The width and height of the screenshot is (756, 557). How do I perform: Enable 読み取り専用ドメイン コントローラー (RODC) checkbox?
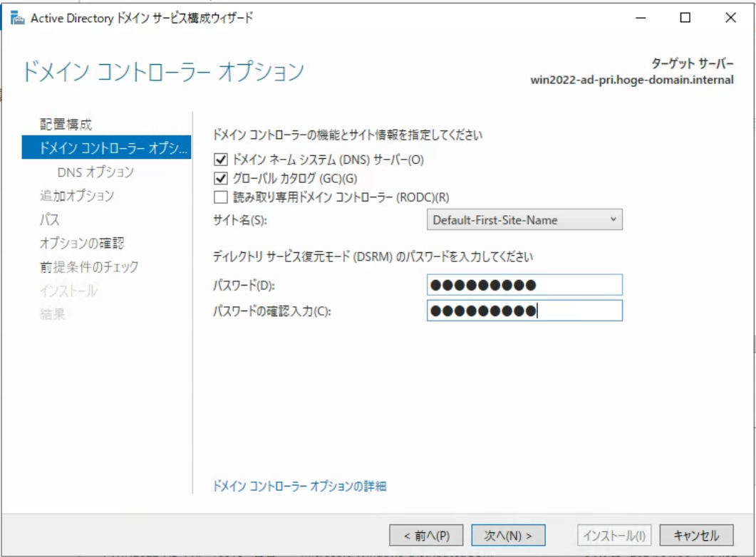220,197
